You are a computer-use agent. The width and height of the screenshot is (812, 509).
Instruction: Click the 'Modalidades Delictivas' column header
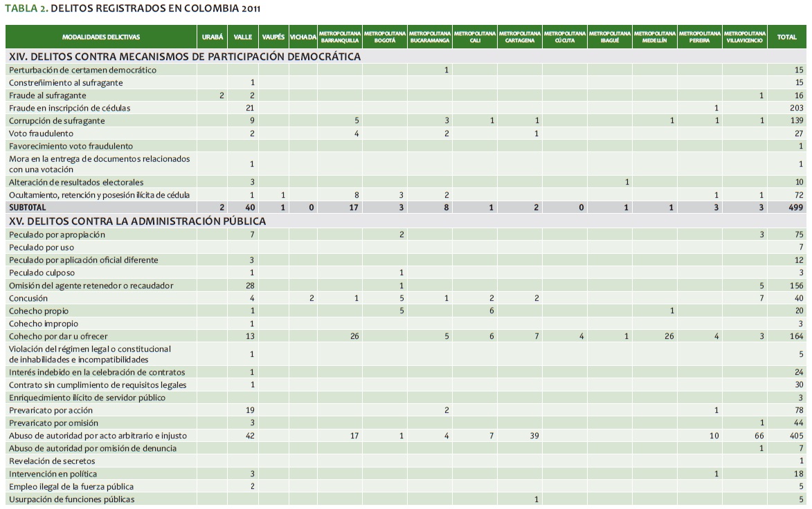(101, 37)
